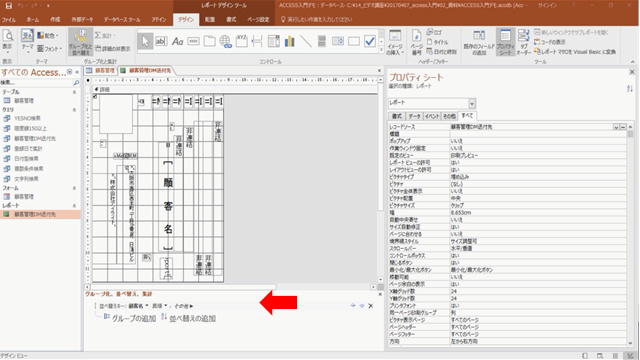640x360 pixels.
Task: Expand the controls gallery More arrow
Action: tap(382, 51)
